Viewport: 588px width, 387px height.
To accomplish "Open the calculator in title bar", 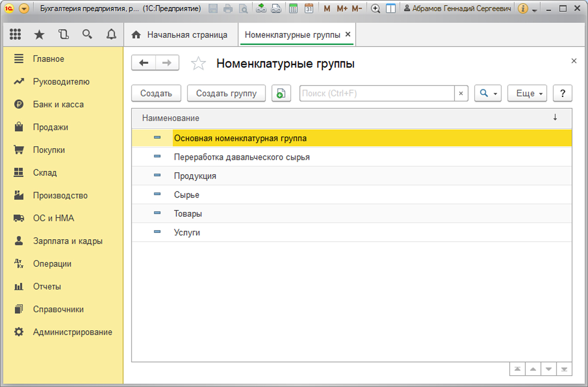I will (x=293, y=8).
